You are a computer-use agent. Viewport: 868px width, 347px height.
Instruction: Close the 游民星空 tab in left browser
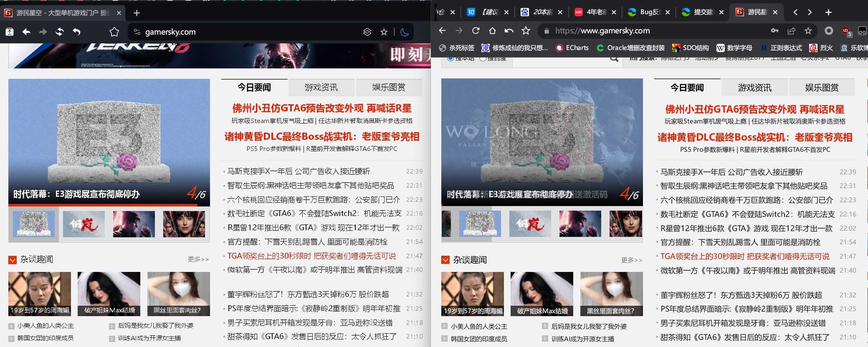pos(119,13)
